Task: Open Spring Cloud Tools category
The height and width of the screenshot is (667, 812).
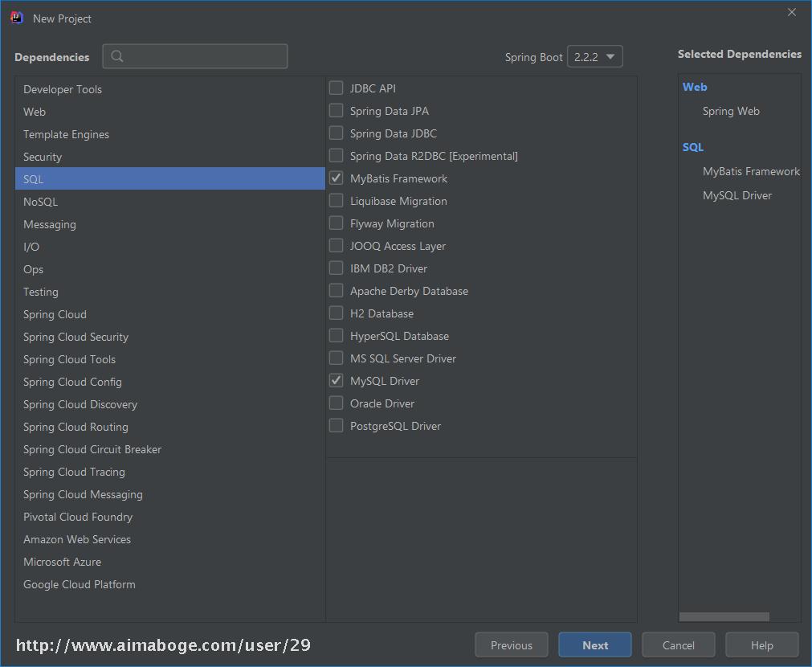Action: click(170, 359)
